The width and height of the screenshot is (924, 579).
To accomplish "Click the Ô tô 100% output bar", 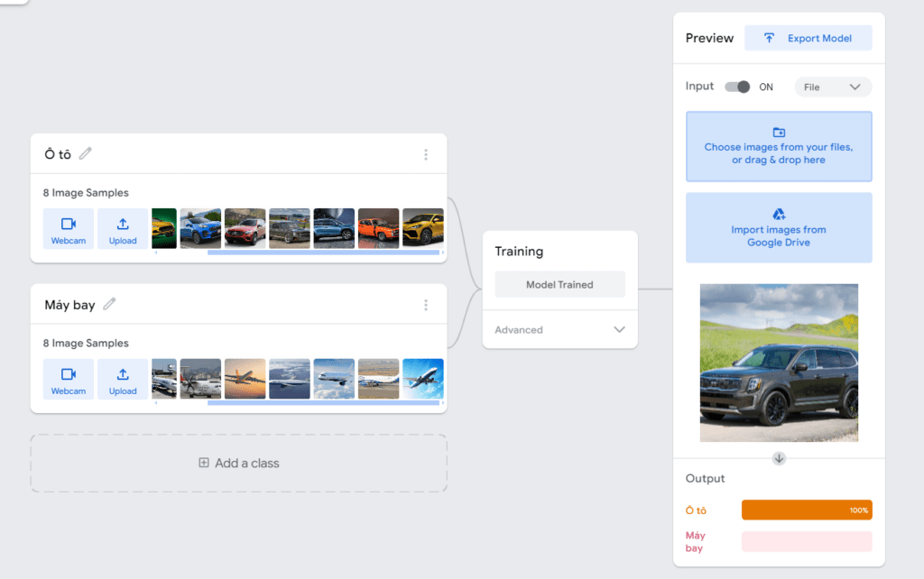I will (x=807, y=510).
